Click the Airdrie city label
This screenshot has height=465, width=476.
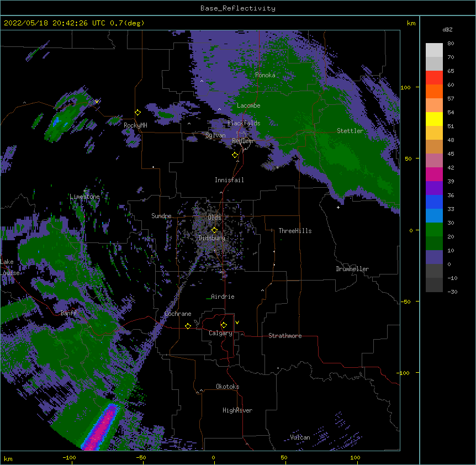click(223, 297)
